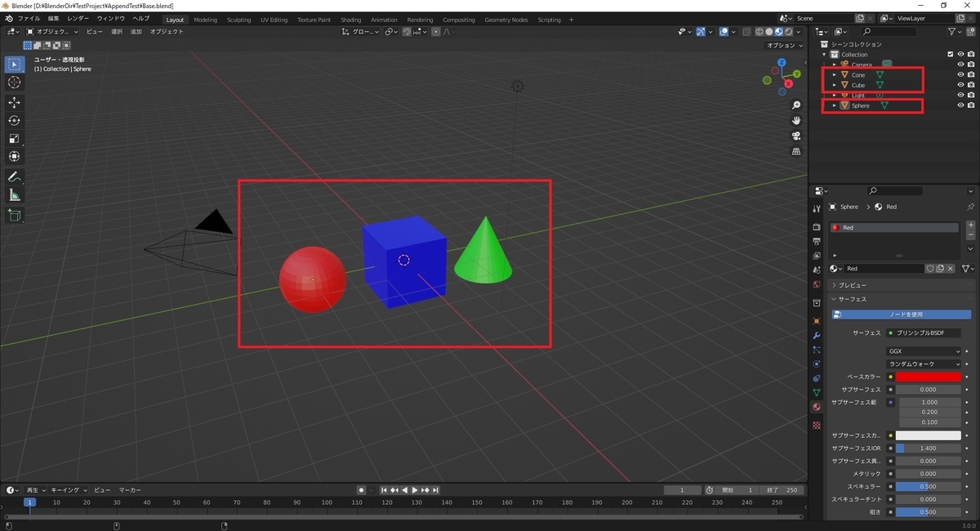
Task: Open the object interaction mode dropdown
Action: [52, 32]
